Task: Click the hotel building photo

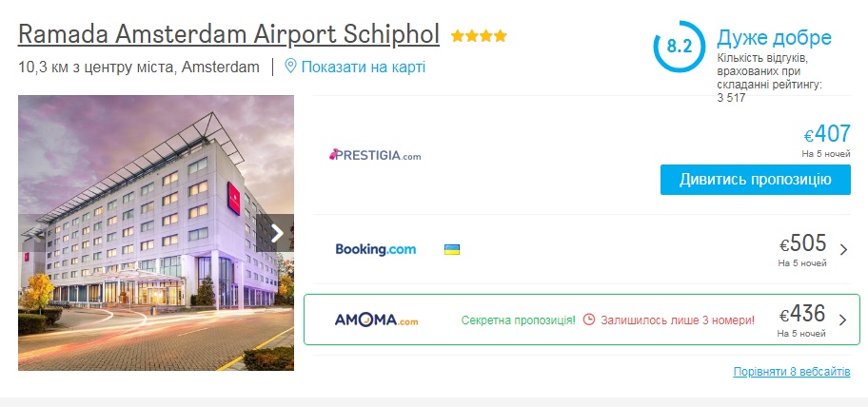Action: [x=143, y=233]
